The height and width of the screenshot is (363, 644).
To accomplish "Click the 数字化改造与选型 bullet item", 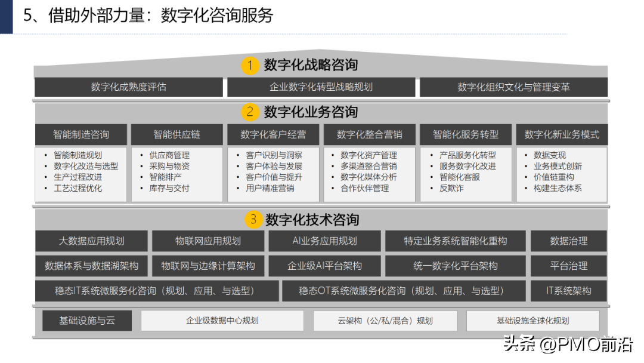I will [x=86, y=166].
